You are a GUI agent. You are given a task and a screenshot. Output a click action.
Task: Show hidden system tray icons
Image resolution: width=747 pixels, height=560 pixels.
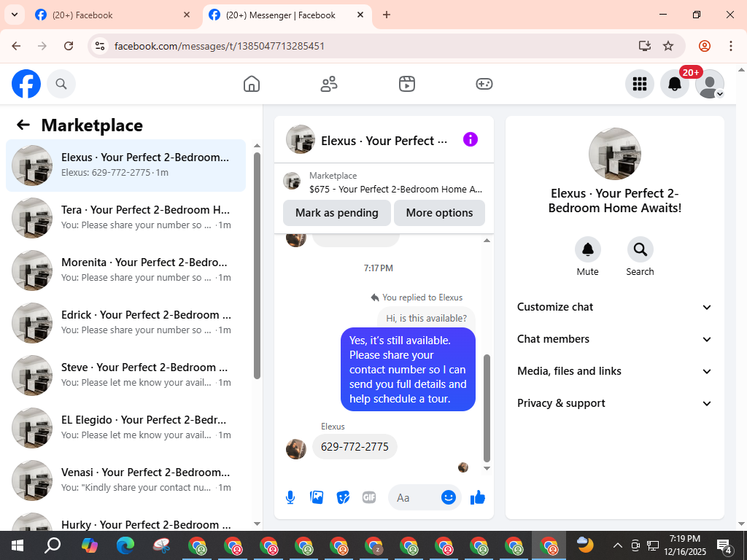click(617, 545)
